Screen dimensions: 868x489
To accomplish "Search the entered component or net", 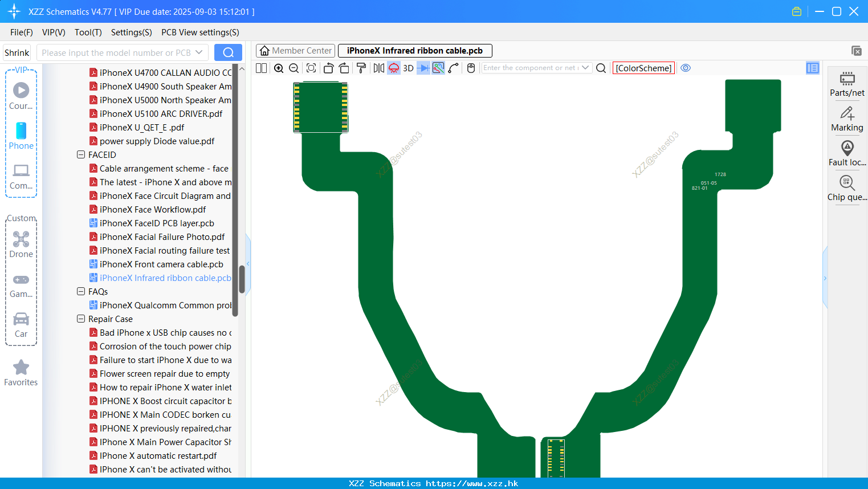I will 601,68.
